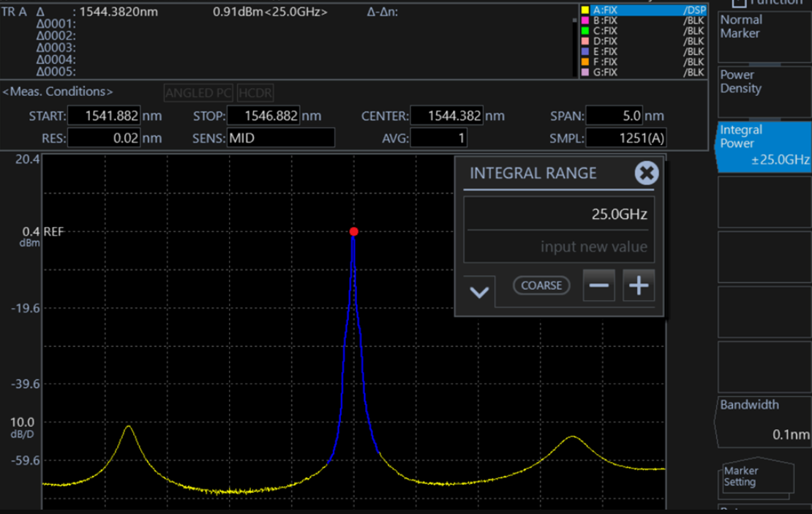
Task: Edit the START wavelength field
Action: [x=103, y=116]
